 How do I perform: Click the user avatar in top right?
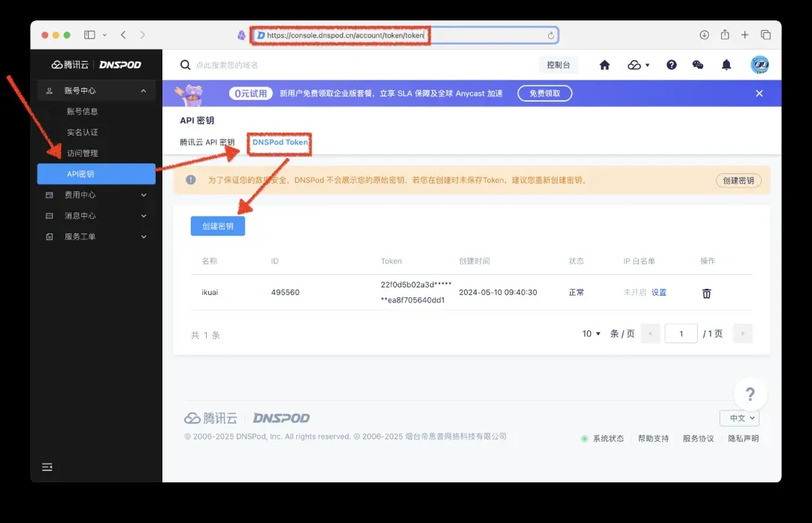759,65
